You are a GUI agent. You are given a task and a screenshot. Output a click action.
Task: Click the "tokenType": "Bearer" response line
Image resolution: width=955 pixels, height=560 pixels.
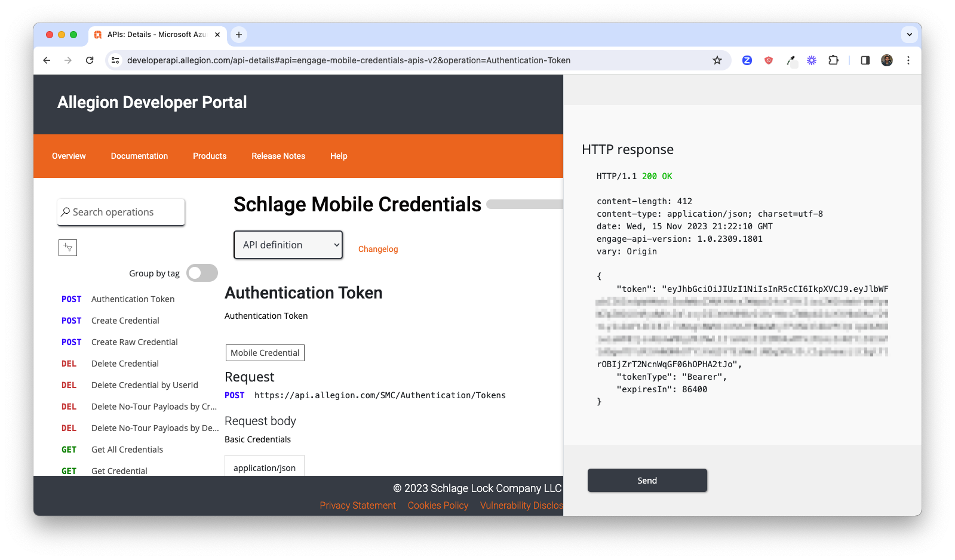(672, 377)
